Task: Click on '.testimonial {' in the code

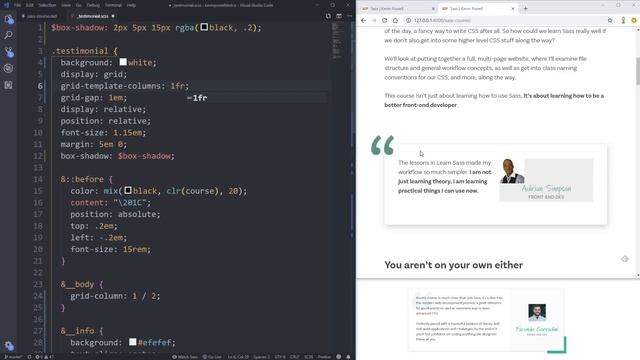Action: pyautogui.click(x=84, y=51)
